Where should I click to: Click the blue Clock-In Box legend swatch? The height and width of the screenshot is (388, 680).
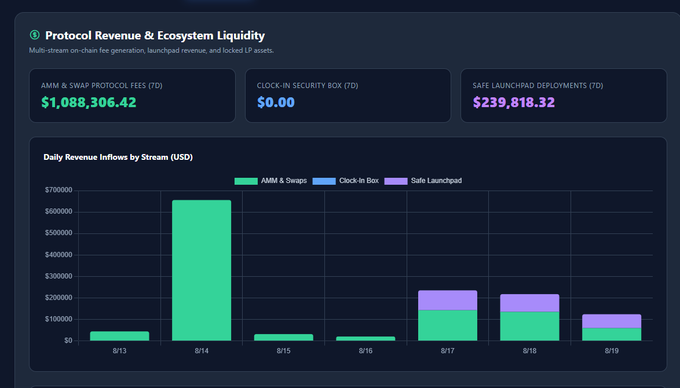click(324, 181)
